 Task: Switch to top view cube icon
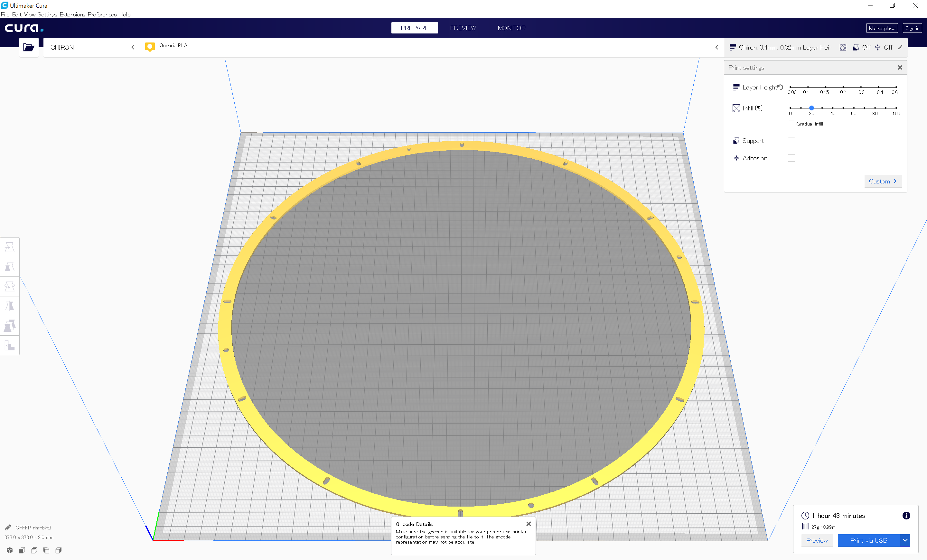34,550
